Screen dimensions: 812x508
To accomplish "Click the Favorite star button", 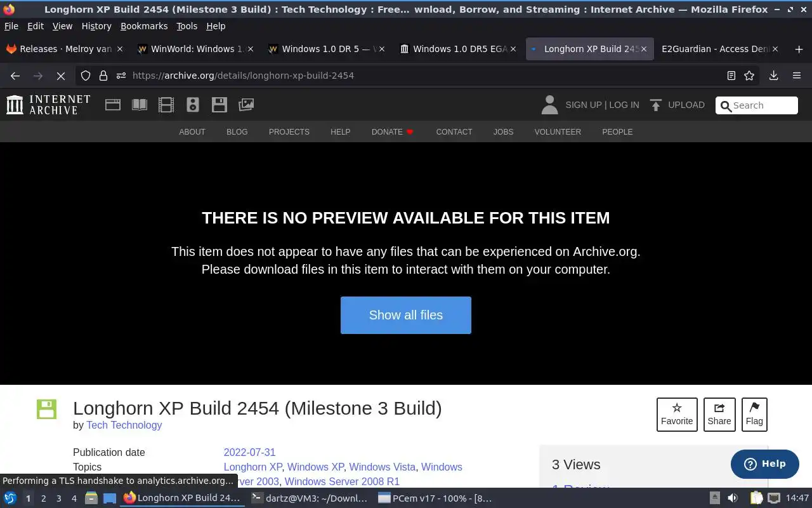I will click(677, 414).
